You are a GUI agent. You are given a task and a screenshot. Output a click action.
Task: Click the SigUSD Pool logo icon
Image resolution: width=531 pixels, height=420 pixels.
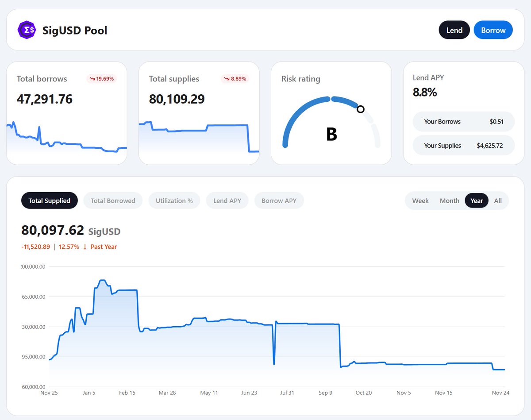pyautogui.click(x=27, y=30)
